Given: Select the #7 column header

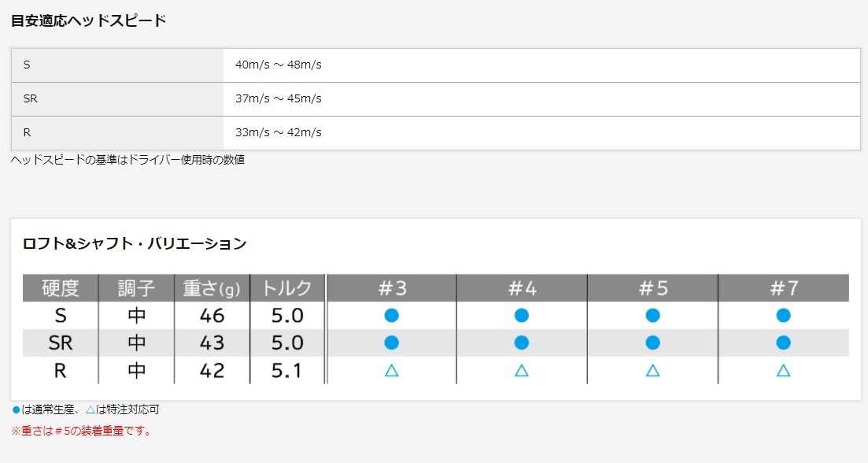Looking at the screenshot, I should [783, 288].
